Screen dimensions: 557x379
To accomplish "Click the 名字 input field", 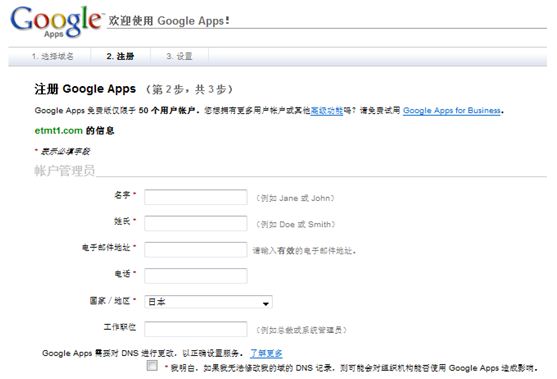I will pos(196,197).
